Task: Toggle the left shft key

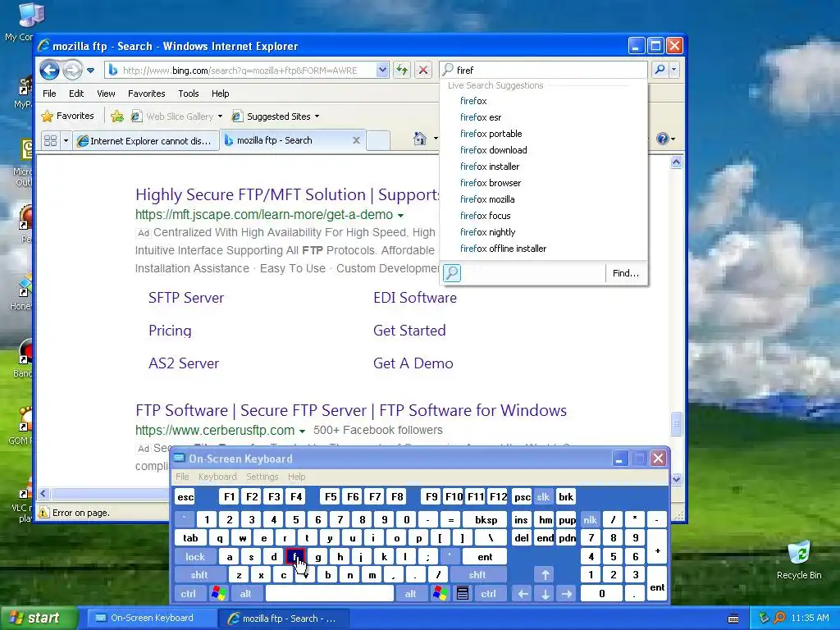Action: [199, 575]
